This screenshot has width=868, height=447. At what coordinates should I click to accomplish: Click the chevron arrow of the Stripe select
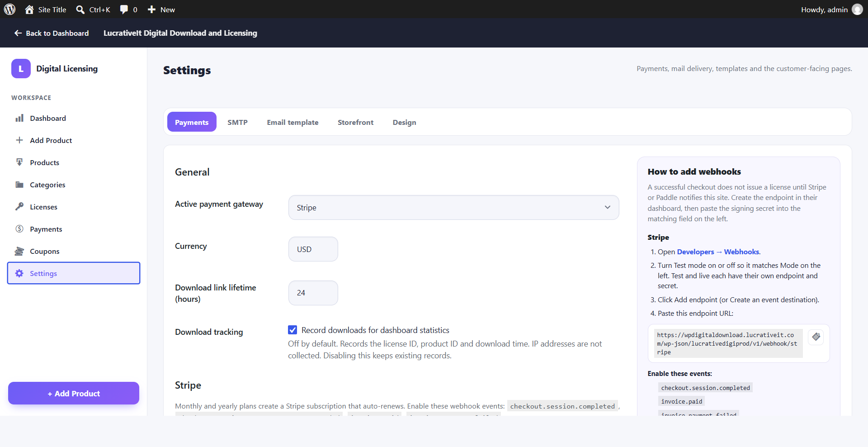(x=608, y=207)
